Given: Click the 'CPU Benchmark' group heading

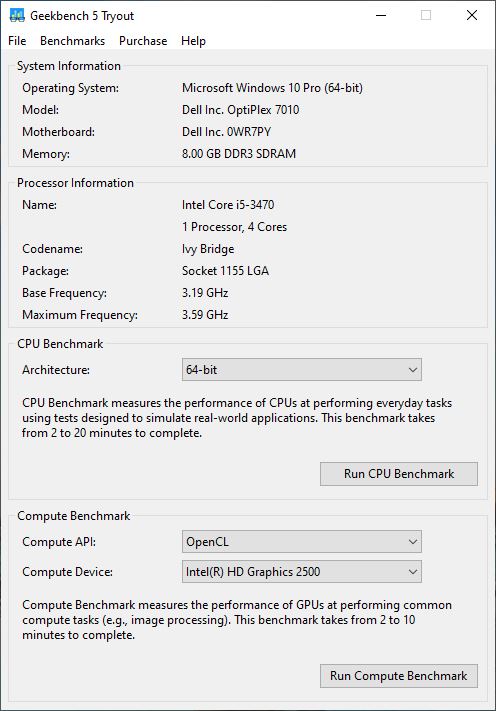Looking at the screenshot, I should (x=60, y=344).
